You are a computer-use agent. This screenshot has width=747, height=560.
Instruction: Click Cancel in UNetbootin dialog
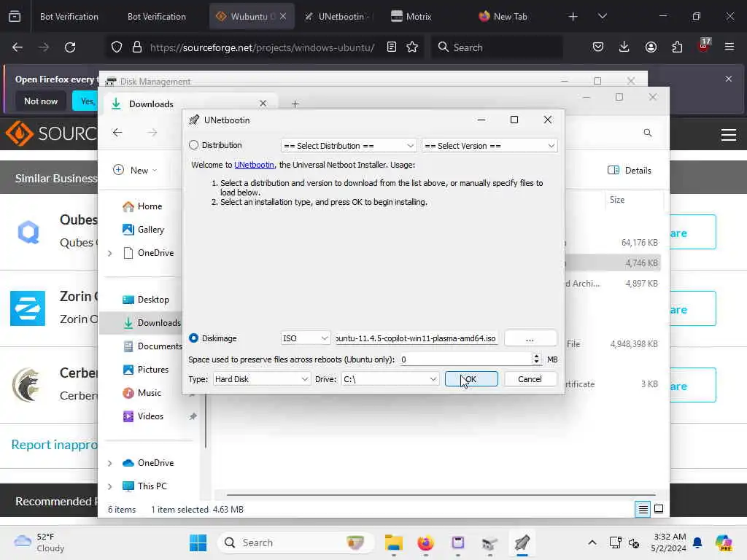pyautogui.click(x=530, y=379)
